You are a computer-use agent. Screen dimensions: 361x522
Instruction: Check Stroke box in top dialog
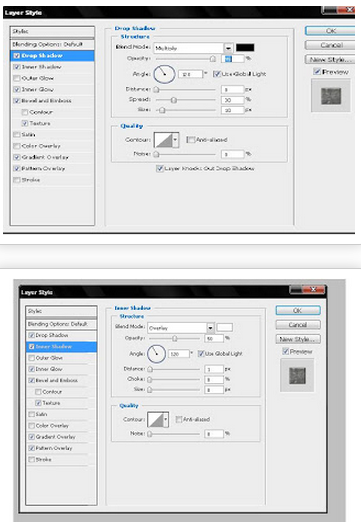click(17, 180)
